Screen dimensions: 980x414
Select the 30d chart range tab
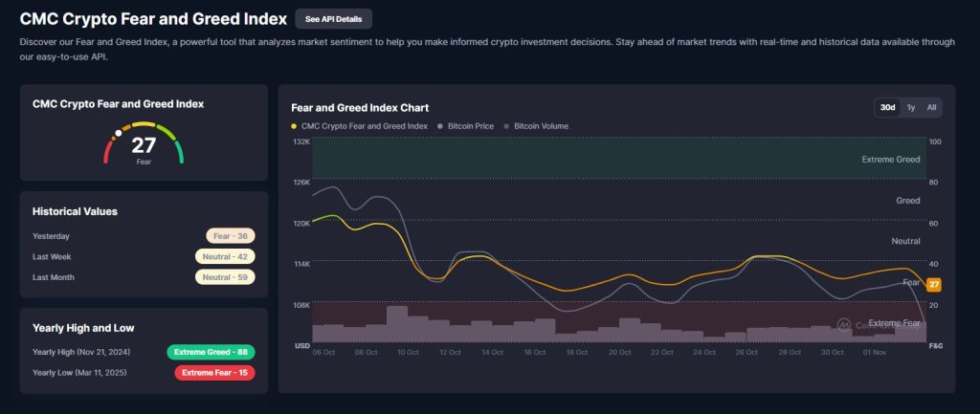pos(887,107)
